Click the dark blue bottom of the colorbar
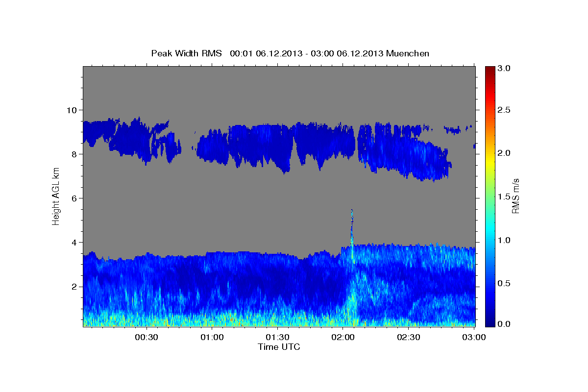The width and height of the screenshot is (588, 392). (x=490, y=321)
